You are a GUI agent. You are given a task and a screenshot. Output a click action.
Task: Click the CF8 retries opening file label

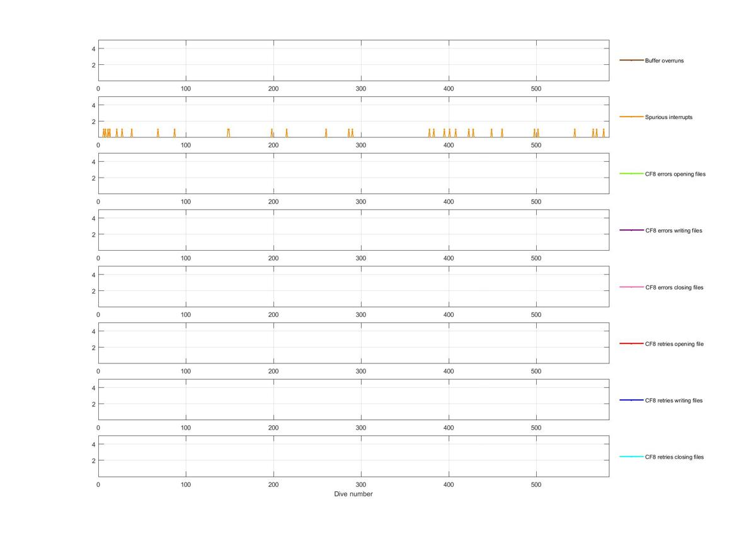pyautogui.click(x=674, y=344)
